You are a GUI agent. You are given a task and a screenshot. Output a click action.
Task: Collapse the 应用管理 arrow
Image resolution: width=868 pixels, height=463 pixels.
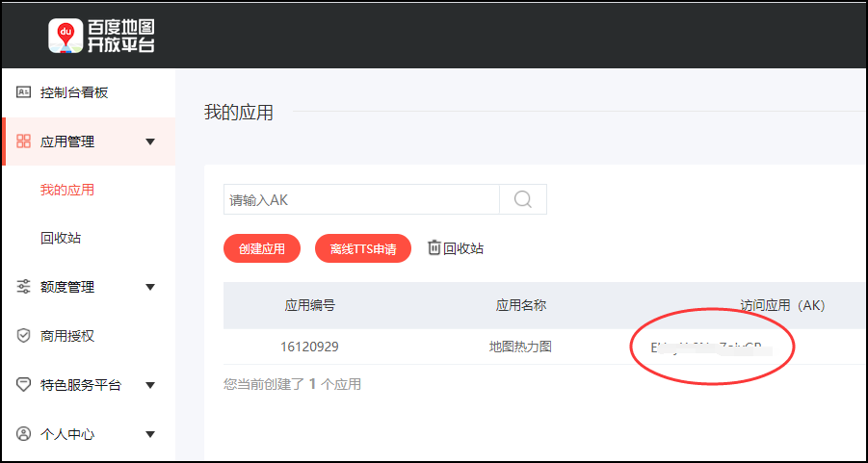149,142
